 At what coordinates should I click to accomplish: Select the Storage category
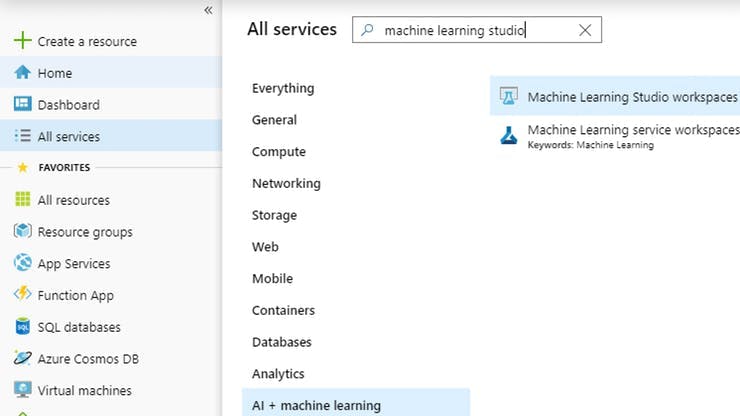(274, 215)
